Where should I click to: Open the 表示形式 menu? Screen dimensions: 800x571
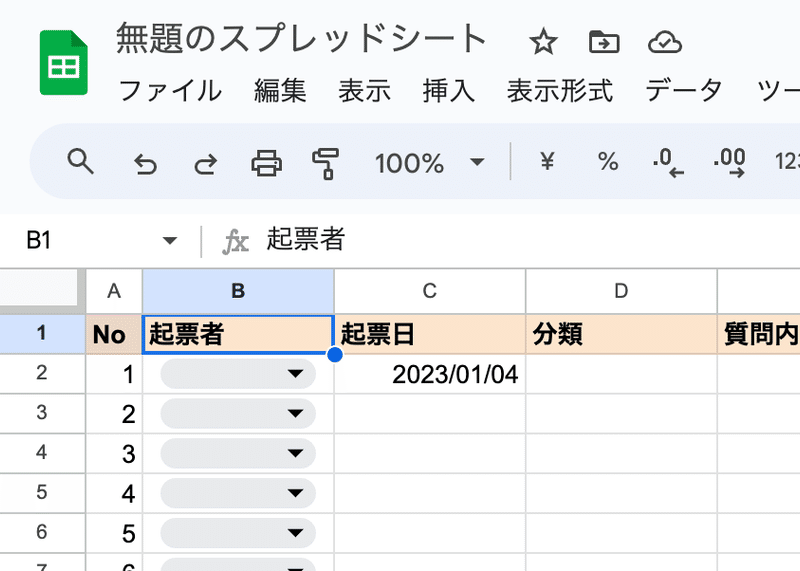pyautogui.click(x=560, y=91)
